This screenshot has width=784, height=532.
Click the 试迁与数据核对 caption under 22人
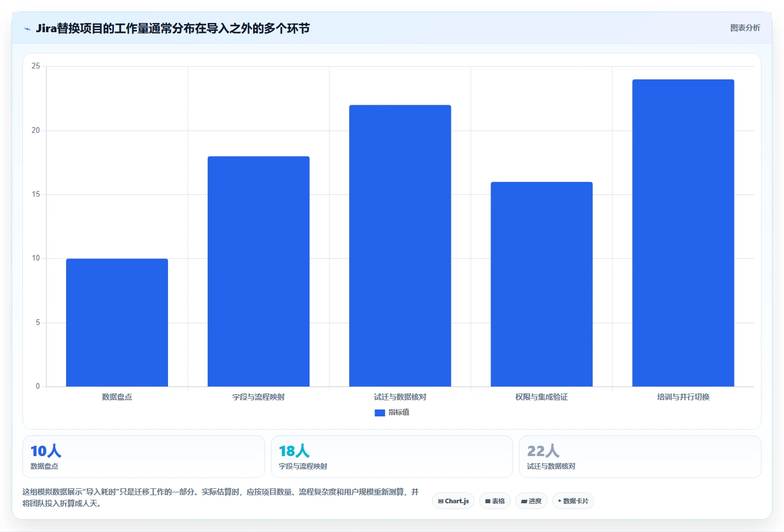[551, 466]
